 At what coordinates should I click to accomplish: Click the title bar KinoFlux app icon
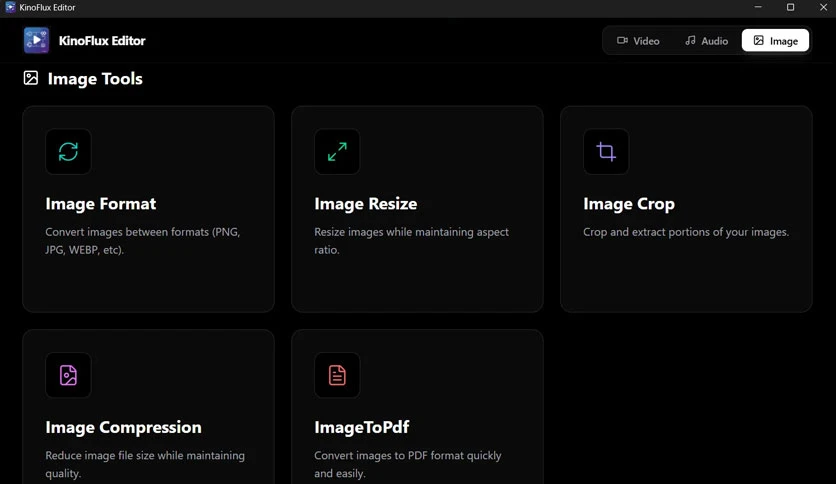click(10, 7)
